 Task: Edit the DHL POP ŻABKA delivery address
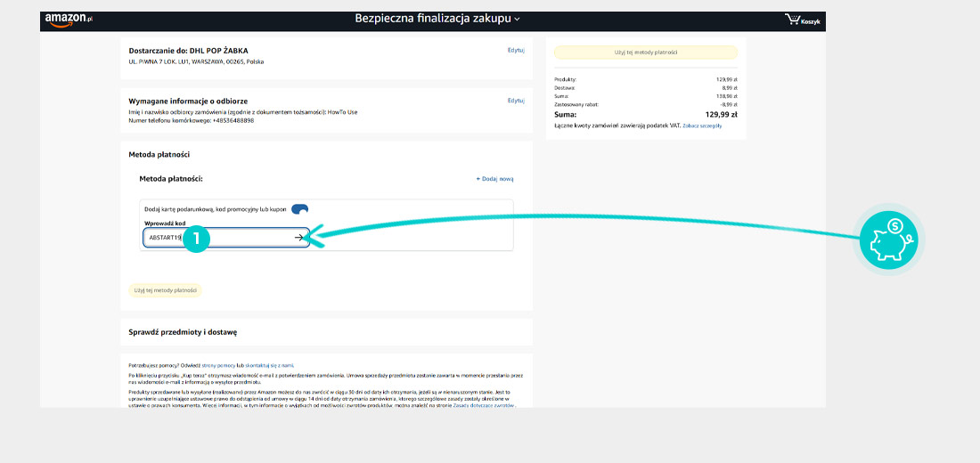coord(516,50)
